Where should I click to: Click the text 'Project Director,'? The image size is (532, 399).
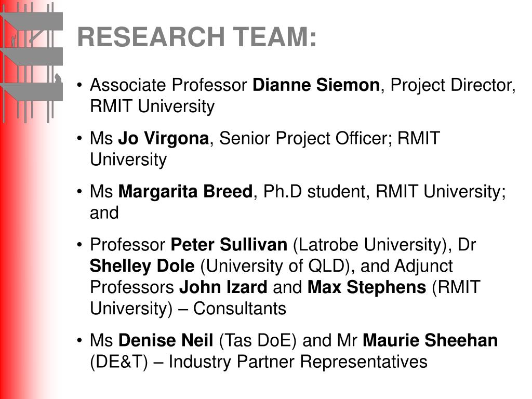point(453,85)
